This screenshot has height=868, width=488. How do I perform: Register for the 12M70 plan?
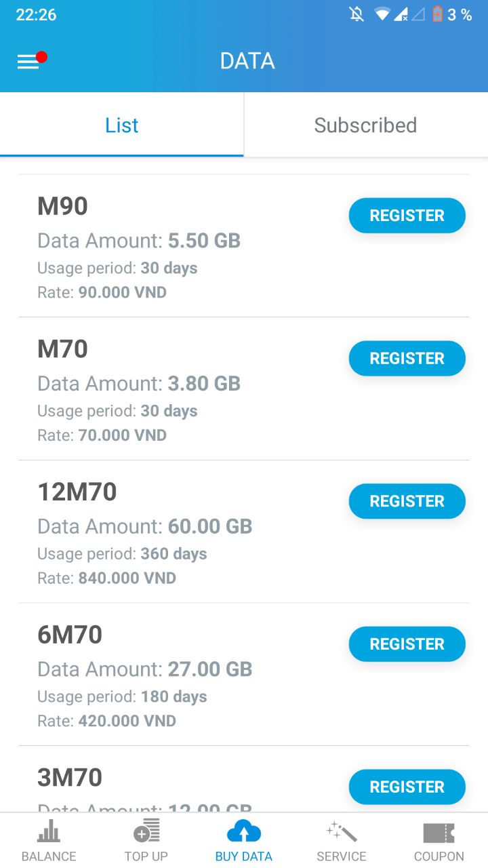tap(407, 502)
